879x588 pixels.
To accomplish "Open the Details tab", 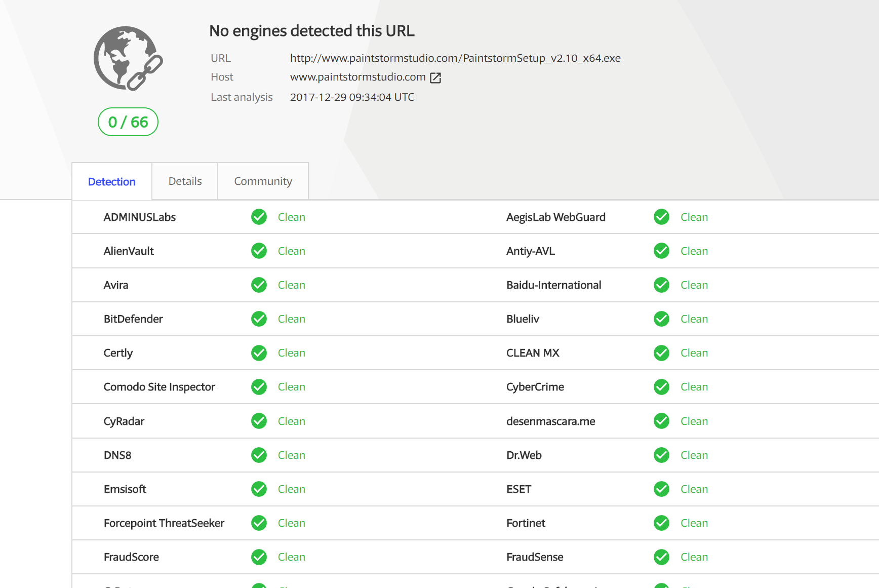I will [x=185, y=181].
